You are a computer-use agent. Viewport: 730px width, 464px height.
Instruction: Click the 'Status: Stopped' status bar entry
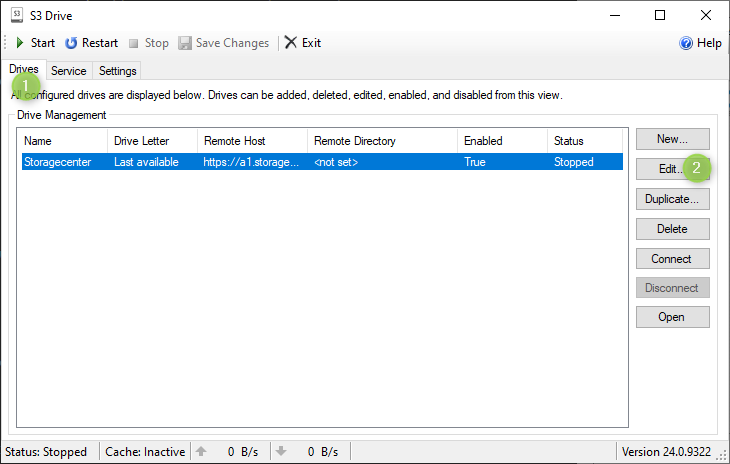[46, 451]
